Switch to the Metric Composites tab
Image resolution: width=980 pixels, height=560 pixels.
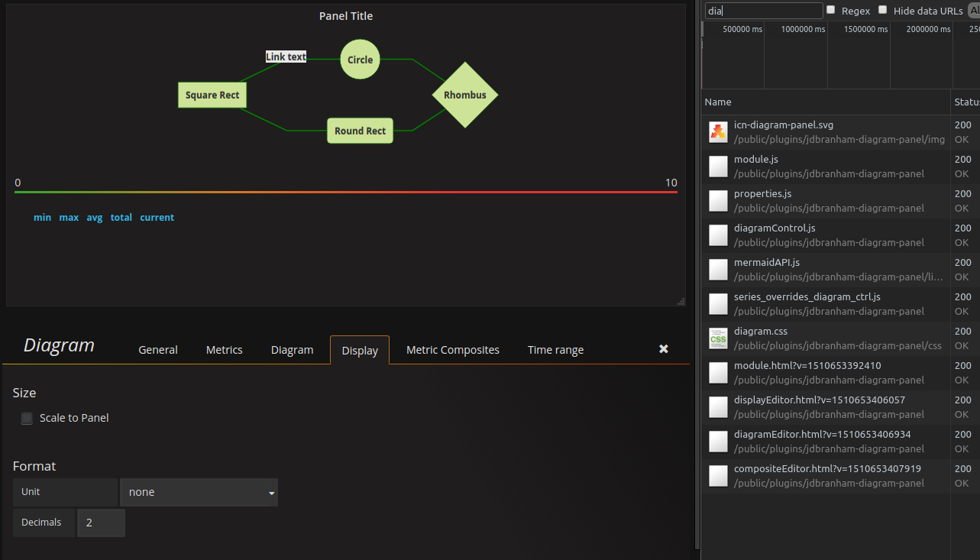click(452, 349)
